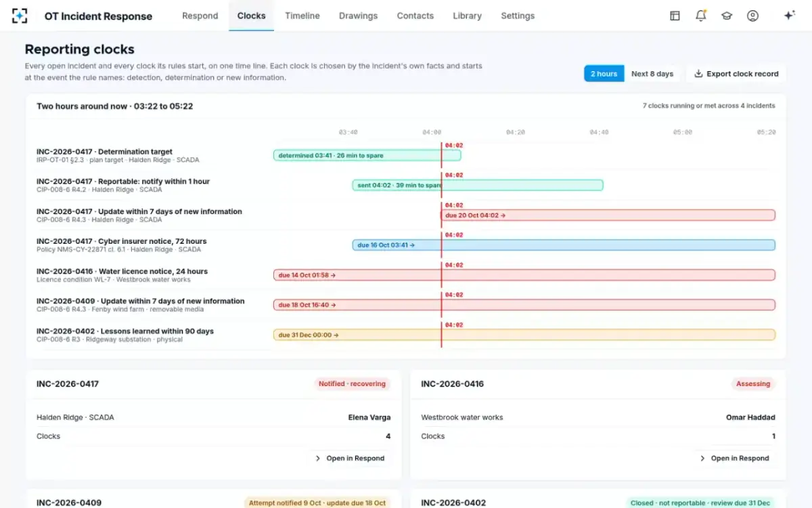Click owner name Elena Varga
Image resolution: width=812 pixels, height=508 pixels.
(x=369, y=417)
